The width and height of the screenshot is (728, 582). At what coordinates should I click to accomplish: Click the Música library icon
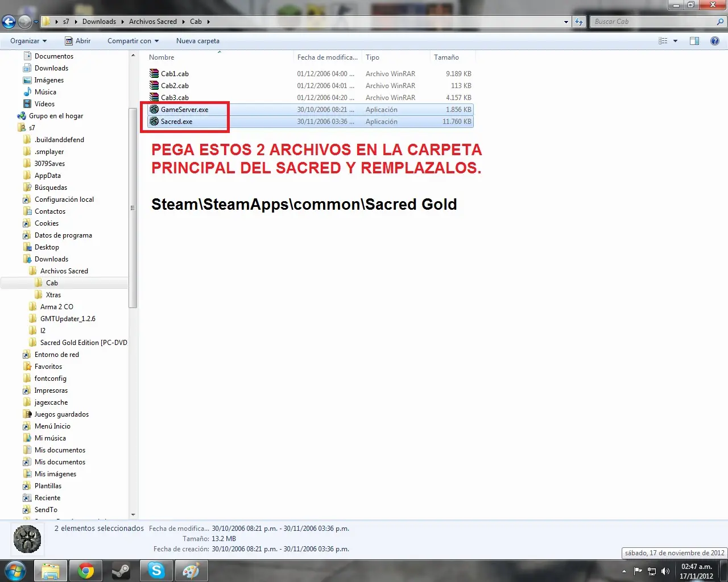pos(27,92)
